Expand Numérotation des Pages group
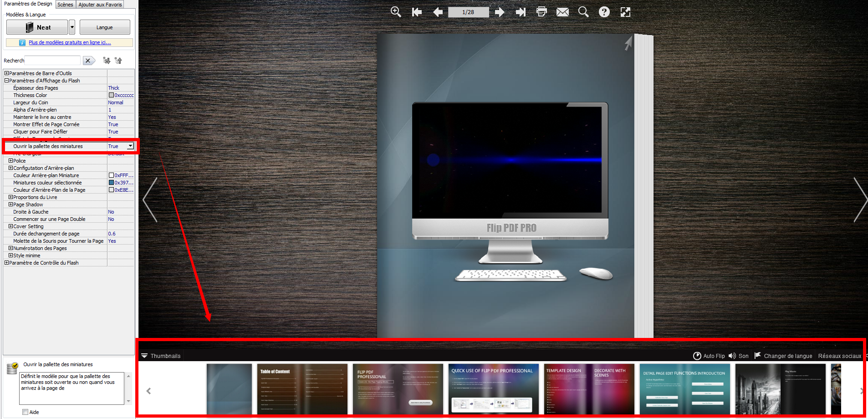 click(10, 248)
